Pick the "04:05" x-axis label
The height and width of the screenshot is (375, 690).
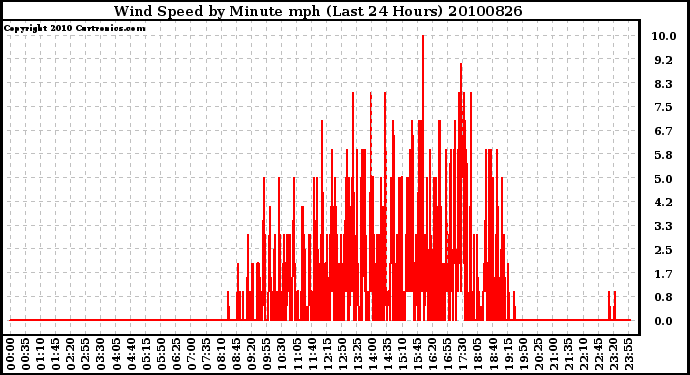(116, 354)
